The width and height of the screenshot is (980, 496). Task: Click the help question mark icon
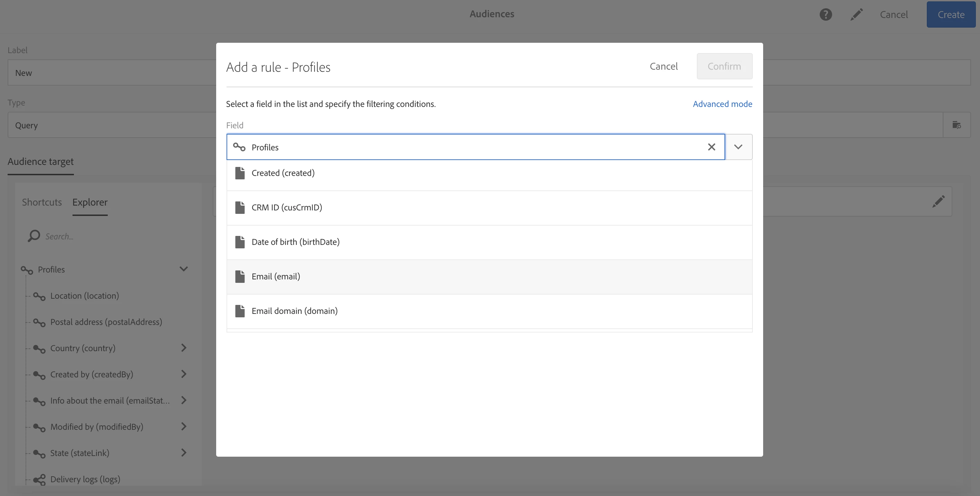(826, 14)
